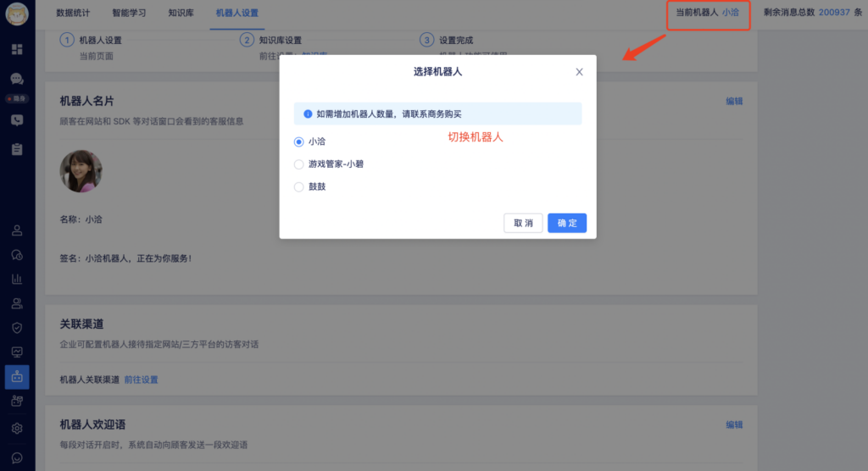
Task: Click the 前往设置 link under 关联渠道
Action: (142, 380)
